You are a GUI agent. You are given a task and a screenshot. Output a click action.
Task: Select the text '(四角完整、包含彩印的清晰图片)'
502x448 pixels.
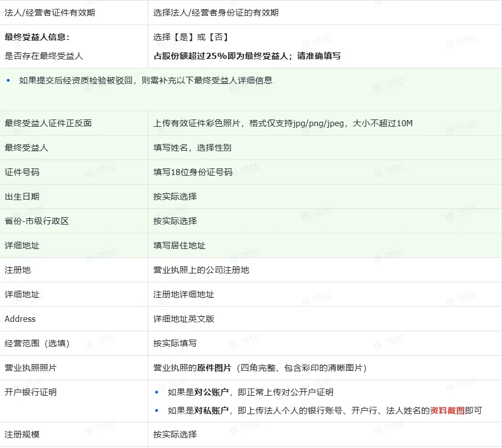301,367
